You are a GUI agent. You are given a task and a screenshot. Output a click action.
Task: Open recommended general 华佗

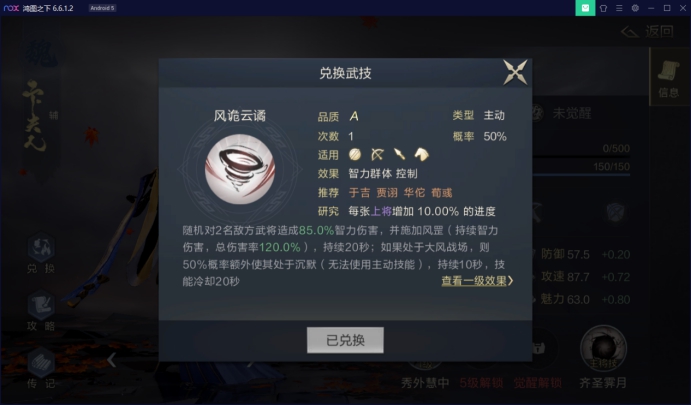pyautogui.click(x=414, y=193)
